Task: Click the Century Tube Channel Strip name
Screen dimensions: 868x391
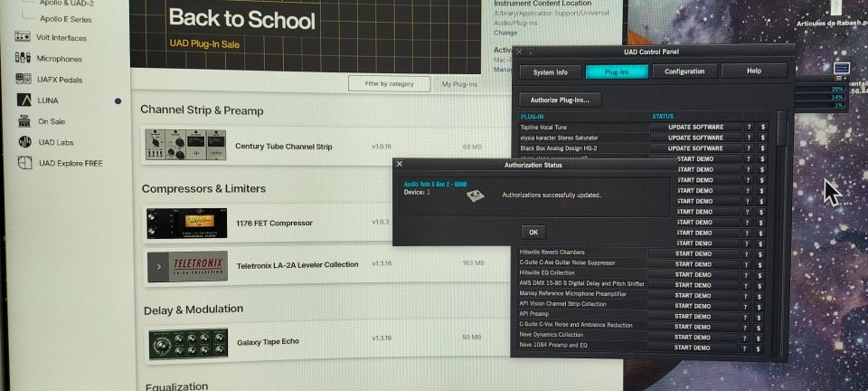Action: click(x=283, y=147)
